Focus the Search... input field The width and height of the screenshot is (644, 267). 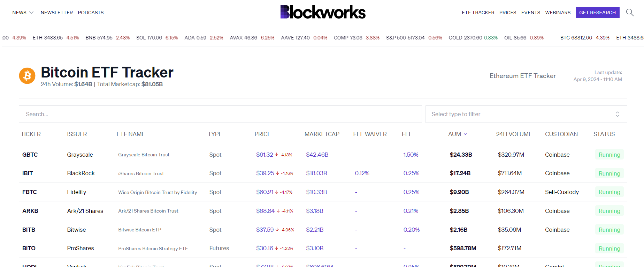[220, 114]
